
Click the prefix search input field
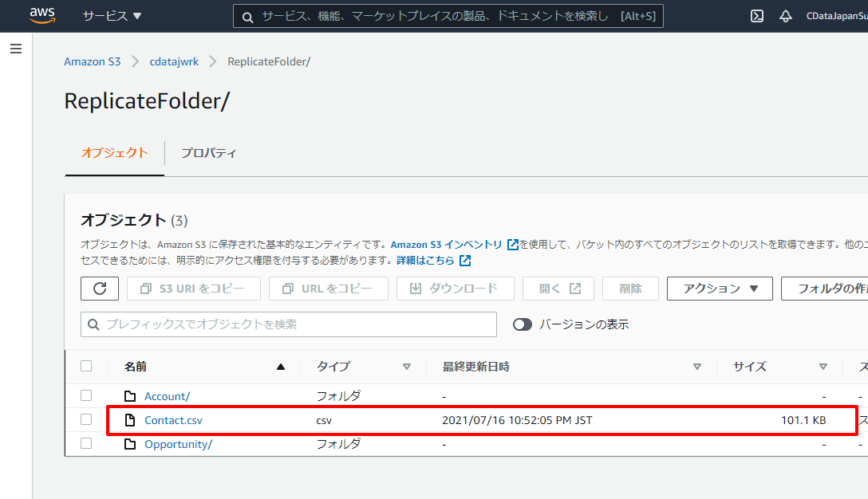tap(287, 324)
